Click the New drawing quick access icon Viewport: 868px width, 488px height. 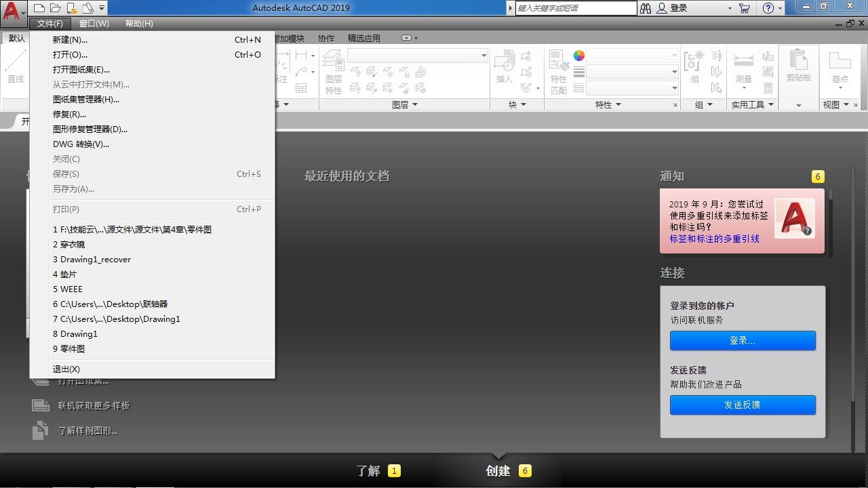coord(39,8)
